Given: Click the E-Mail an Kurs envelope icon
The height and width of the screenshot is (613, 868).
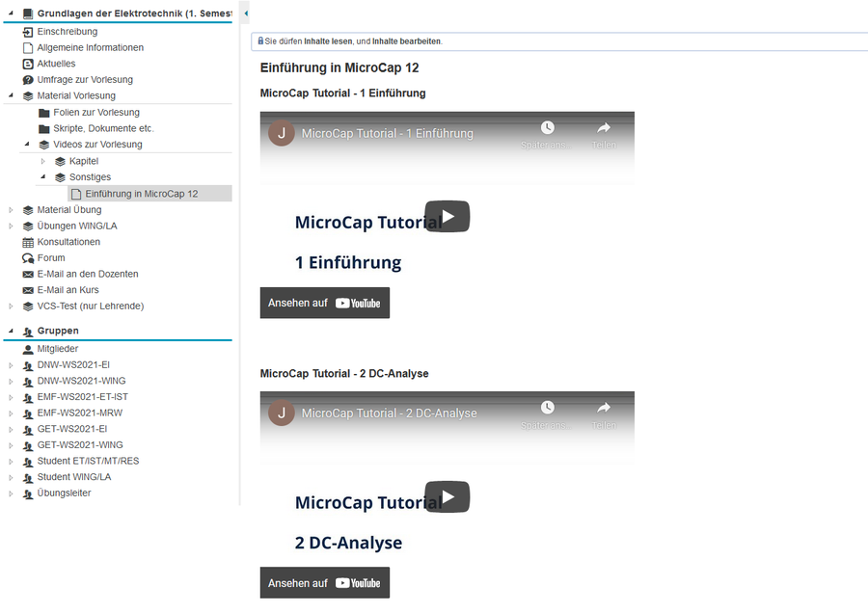Looking at the screenshot, I should point(28,290).
